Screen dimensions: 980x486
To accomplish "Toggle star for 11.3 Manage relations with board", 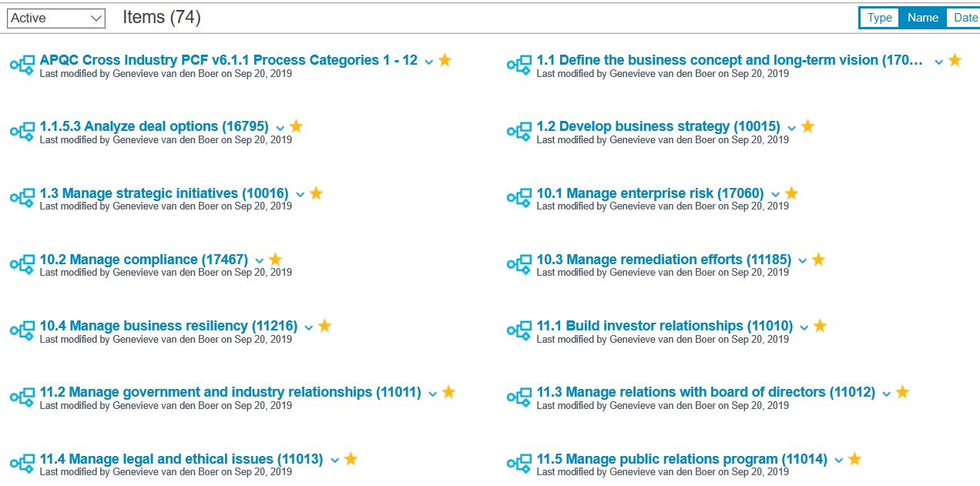I will tap(902, 392).
